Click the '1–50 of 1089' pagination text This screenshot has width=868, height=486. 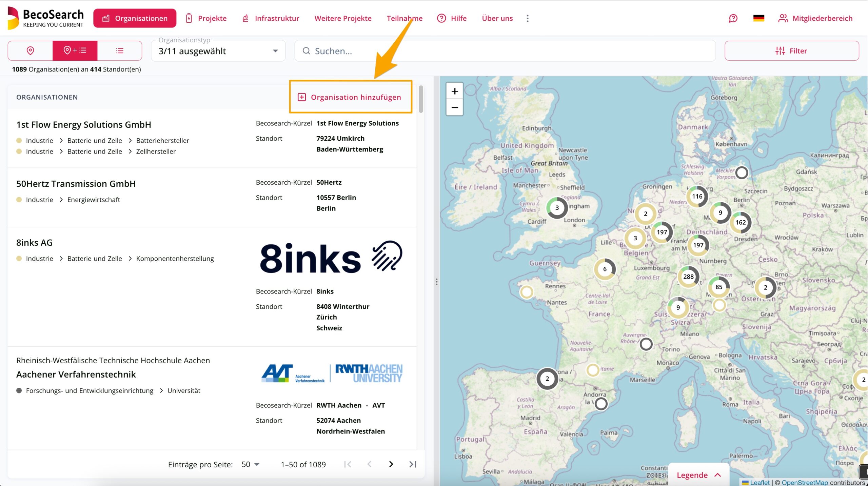pos(303,464)
